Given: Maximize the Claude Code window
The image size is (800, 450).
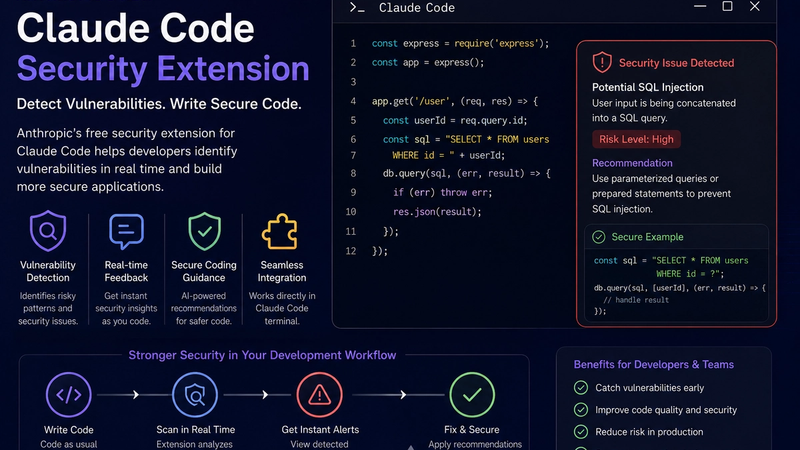Looking at the screenshot, I should point(728,6).
